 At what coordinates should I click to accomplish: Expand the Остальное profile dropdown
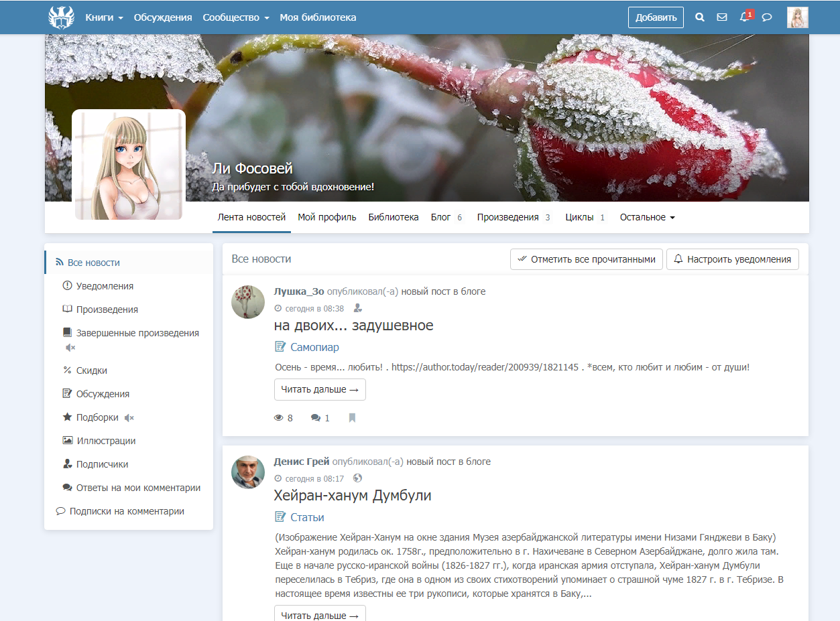pyautogui.click(x=647, y=217)
